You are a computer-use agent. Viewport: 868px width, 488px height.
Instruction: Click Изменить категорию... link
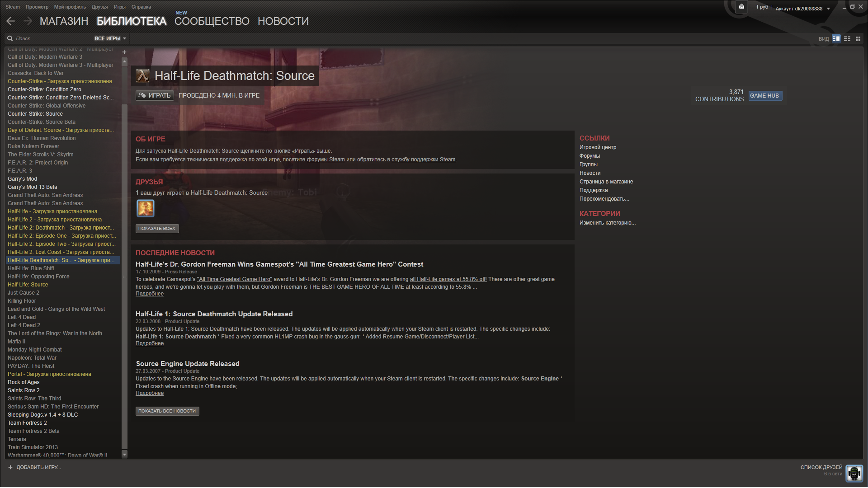pos(607,223)
